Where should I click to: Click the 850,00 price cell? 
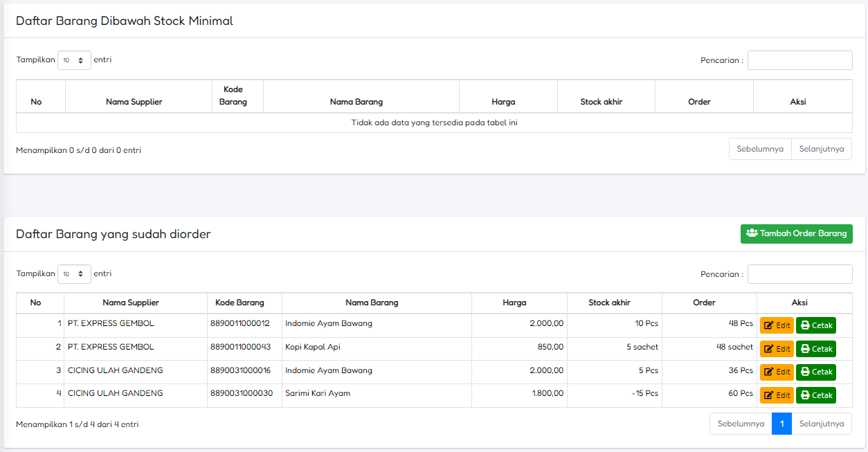coord(519,349)
